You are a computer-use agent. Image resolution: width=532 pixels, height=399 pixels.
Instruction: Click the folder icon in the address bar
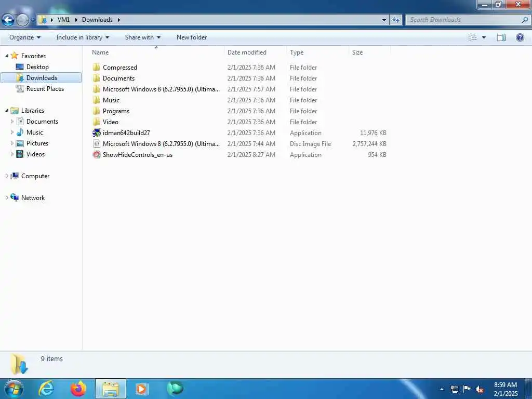click(x=43, y=20)
